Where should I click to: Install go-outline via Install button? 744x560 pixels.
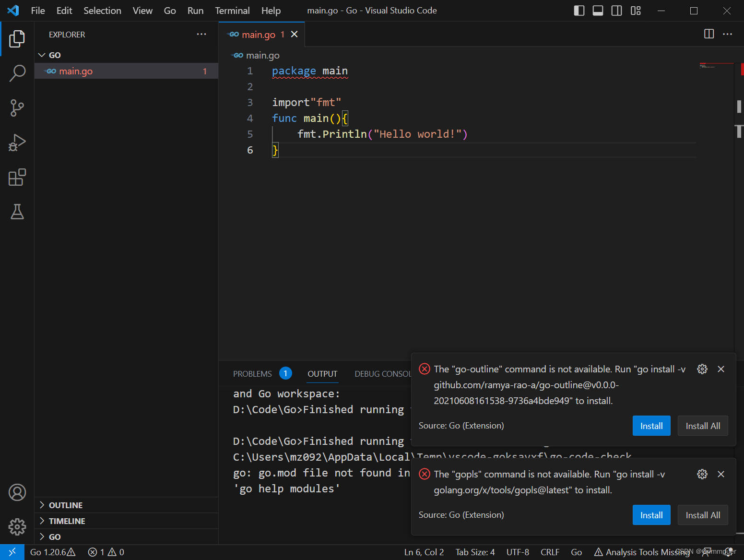coord(651,426)
